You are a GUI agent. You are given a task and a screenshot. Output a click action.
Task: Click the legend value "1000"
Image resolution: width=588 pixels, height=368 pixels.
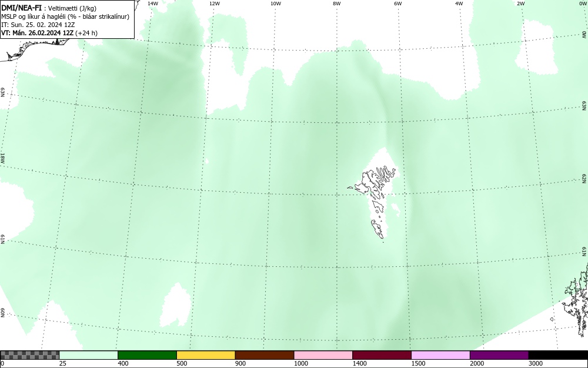[x=300, y=363]
